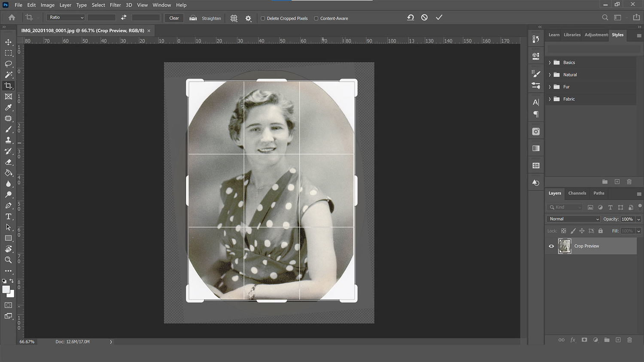
Task: Enable Content-Aware fill for crop
Action: point(316,18)
